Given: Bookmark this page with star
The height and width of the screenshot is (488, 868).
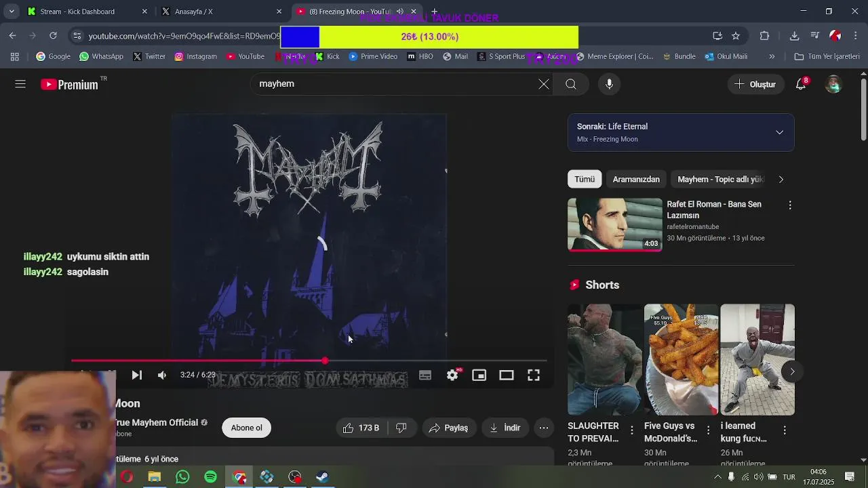Looking at the screenshot, I should [x=735, y=36].
